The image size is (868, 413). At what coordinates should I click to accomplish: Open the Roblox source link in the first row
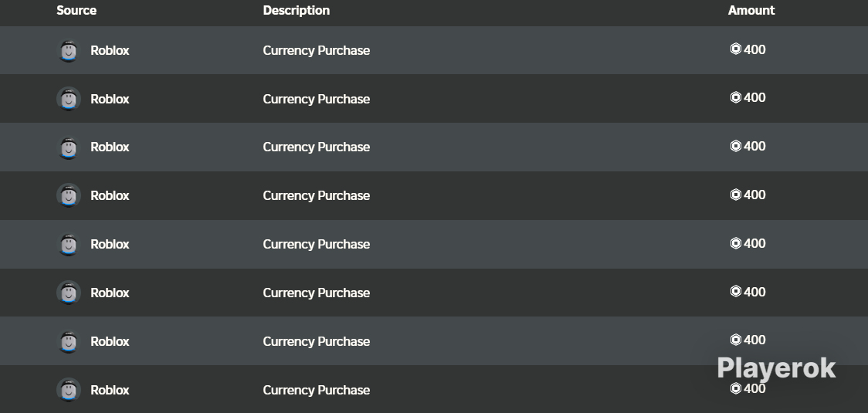(x=110, y=50)
